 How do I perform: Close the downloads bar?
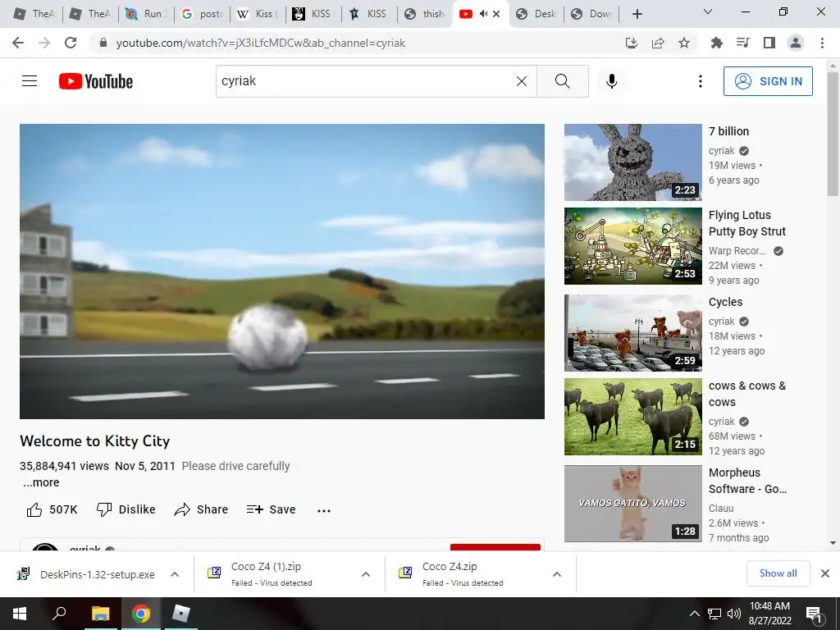point(825,573)
